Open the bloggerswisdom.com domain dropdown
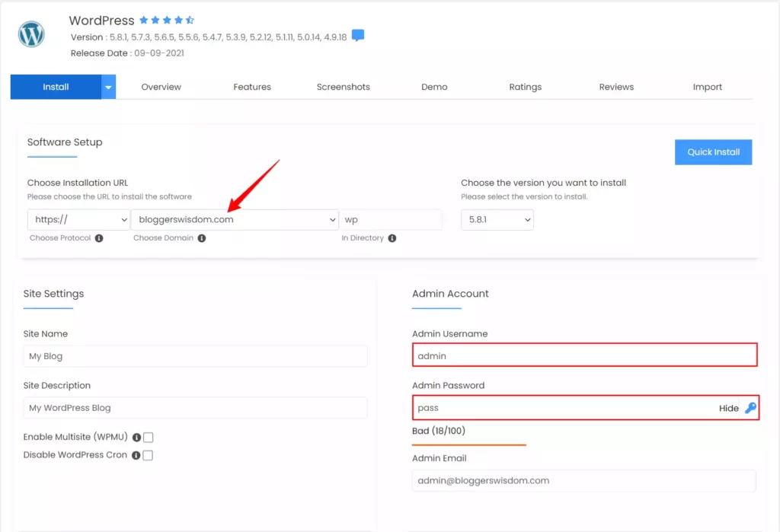This screenshot has width=780, height=532. coord(235,219)
